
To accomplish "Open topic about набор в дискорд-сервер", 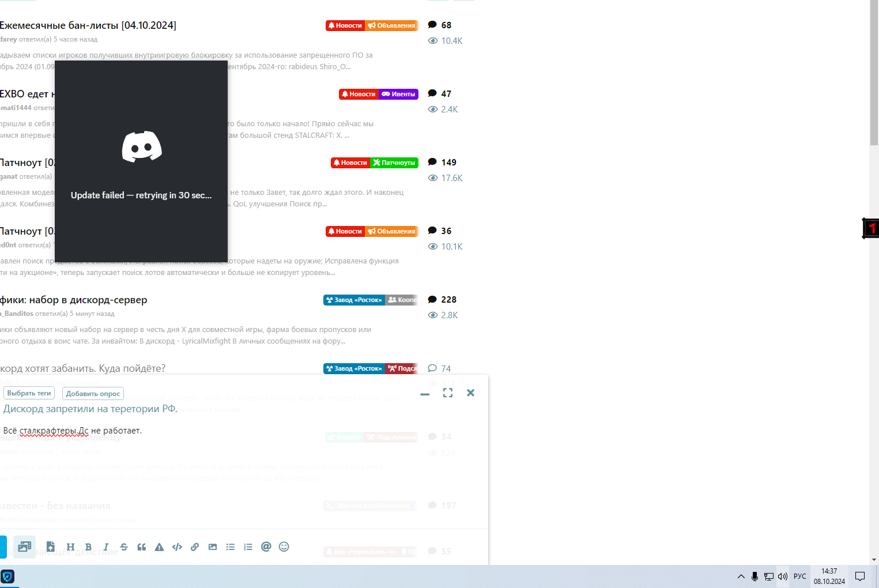I will tap(73, 300).
